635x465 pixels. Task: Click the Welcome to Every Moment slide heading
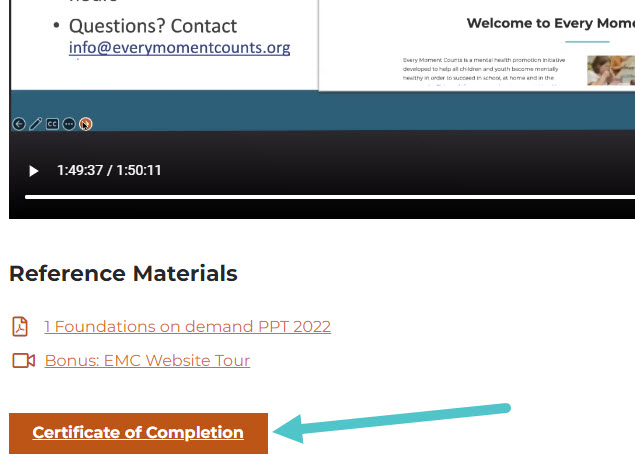[x=551, y=23]
